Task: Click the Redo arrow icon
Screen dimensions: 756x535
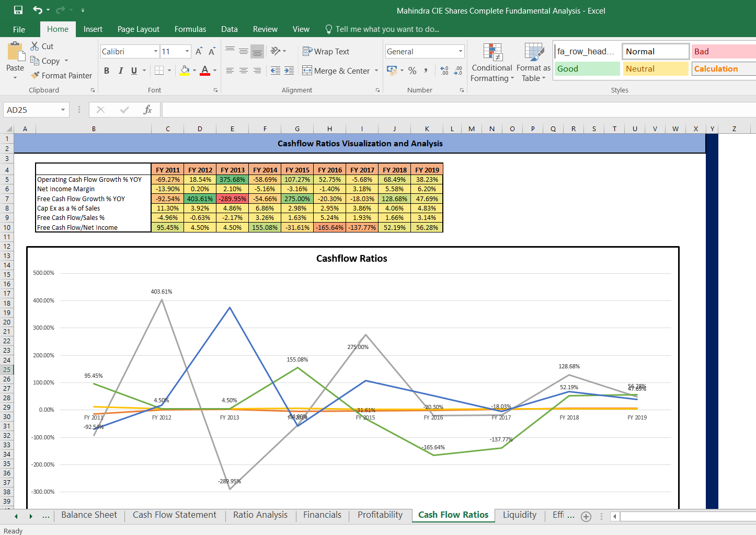Action: coord(61,10)
